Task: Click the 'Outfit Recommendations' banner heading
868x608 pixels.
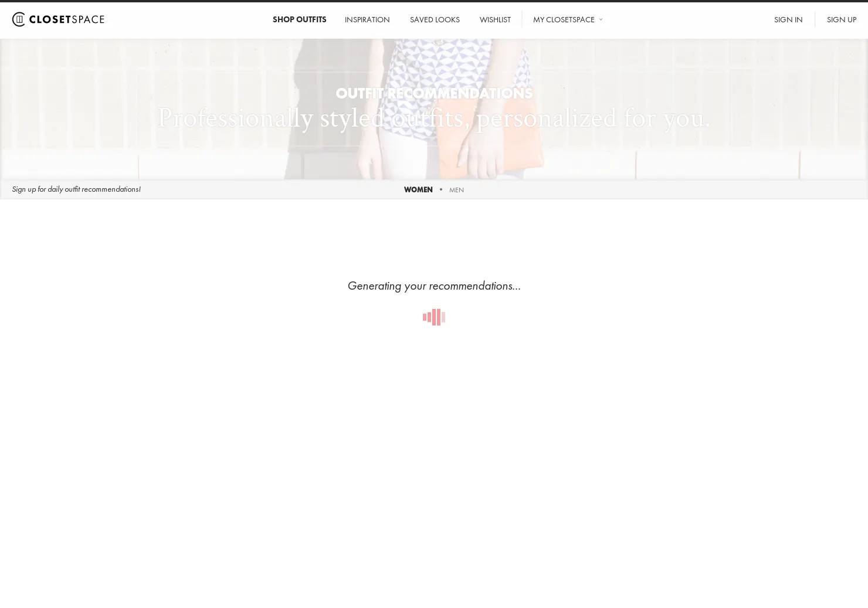Action: pyautogui.click(x=434, y=93)
